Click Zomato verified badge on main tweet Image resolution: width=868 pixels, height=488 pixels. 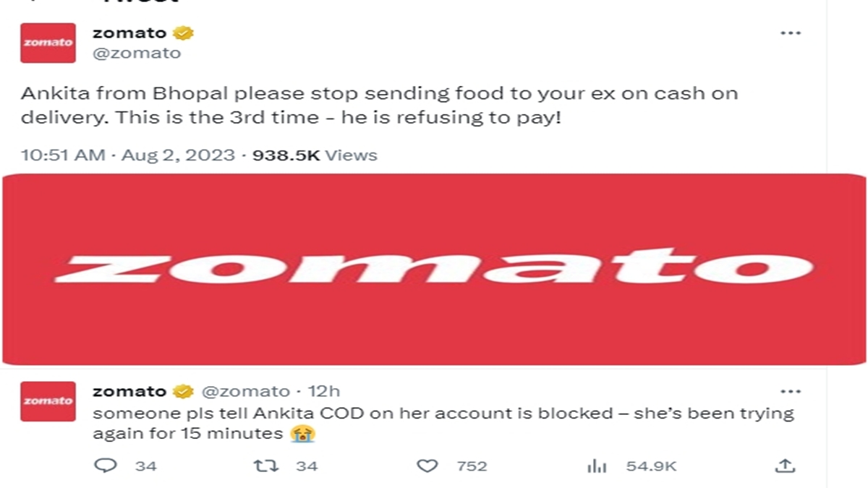[184, 33]
